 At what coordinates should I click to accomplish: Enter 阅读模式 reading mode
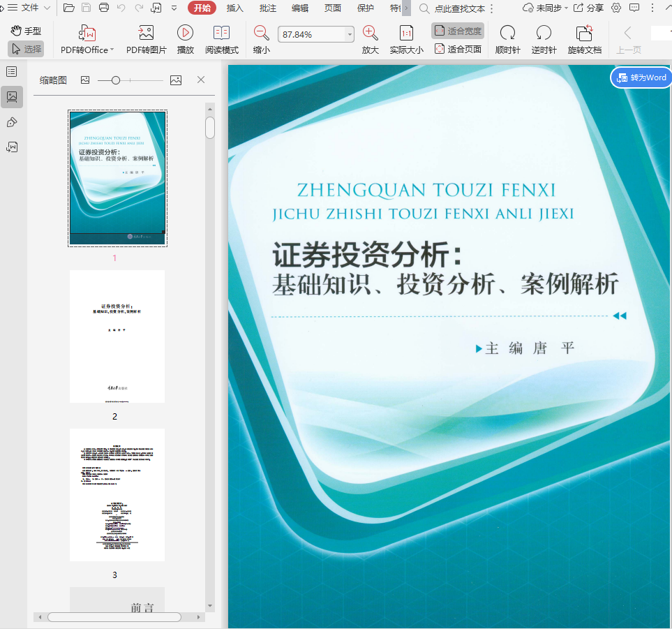(221, 34)
